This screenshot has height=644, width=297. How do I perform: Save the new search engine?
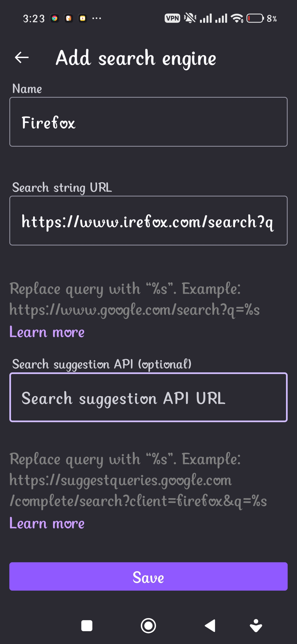pos(148,576)
